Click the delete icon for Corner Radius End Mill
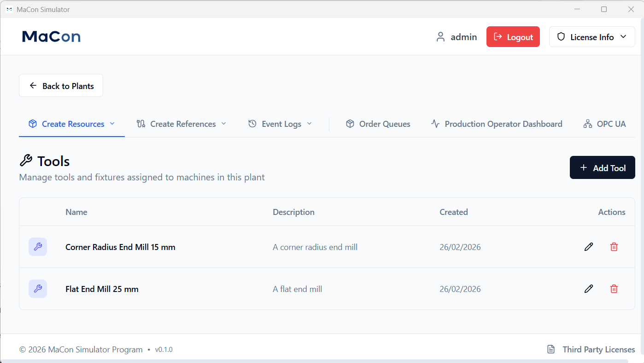 614,247
